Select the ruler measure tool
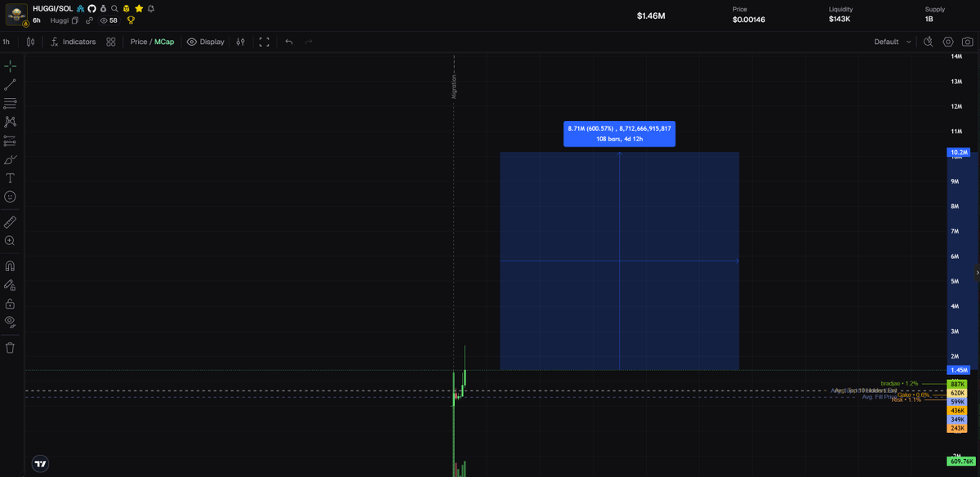The width and height of the screenshot is (980, 477). click(10, 222)
